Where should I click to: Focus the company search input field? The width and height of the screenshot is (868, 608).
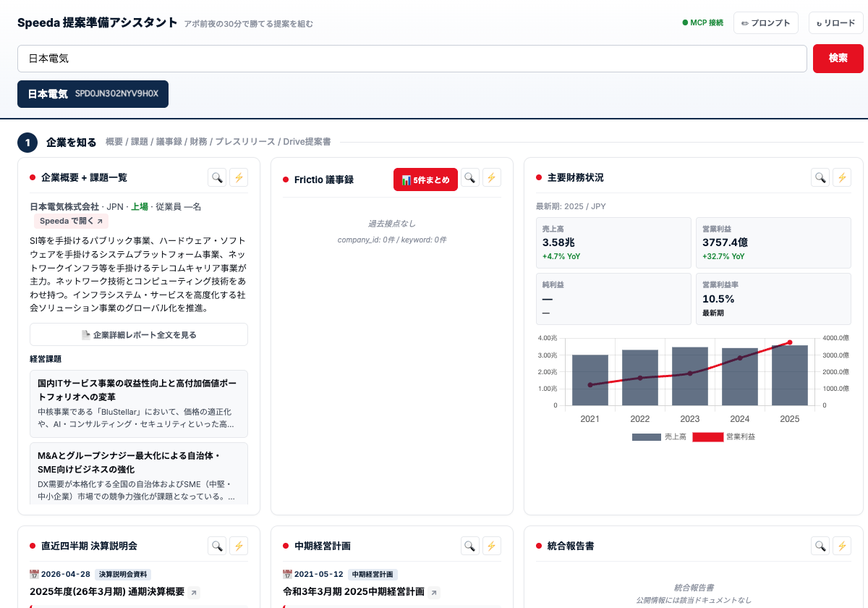tap(412, 59)
